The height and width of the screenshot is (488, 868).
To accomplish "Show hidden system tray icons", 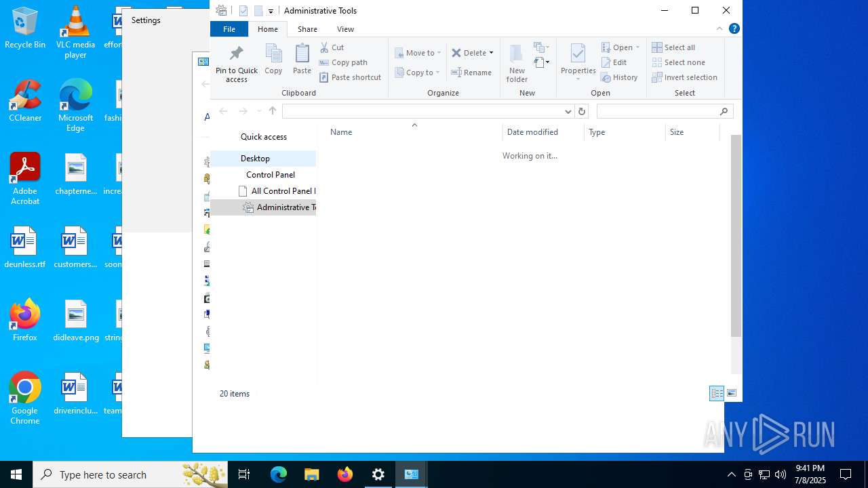I will click(731, 474).
